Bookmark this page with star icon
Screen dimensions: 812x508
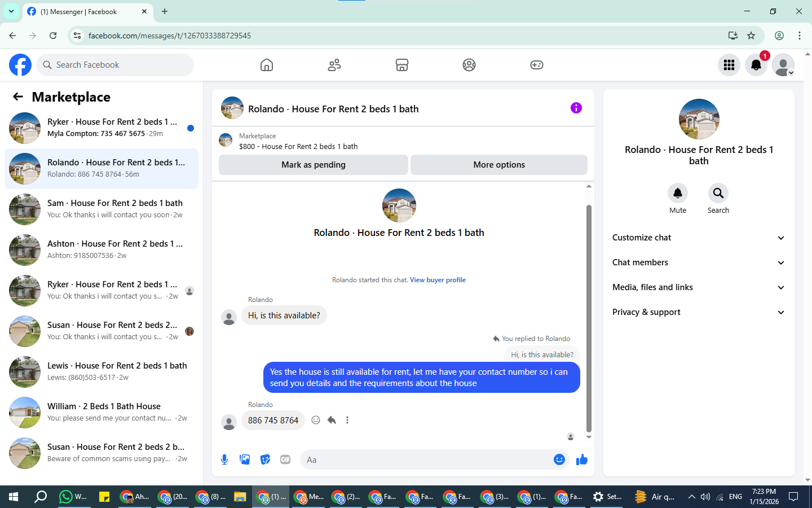tap(751, 36)
